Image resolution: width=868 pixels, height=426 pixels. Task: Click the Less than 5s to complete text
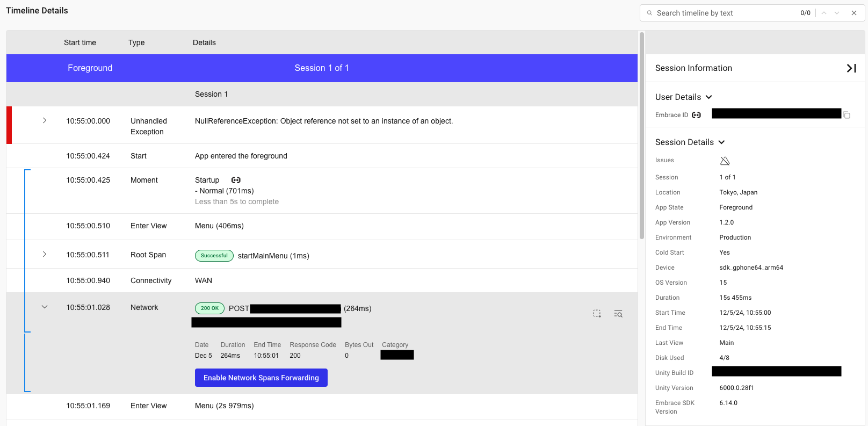[x=237, y=201]
